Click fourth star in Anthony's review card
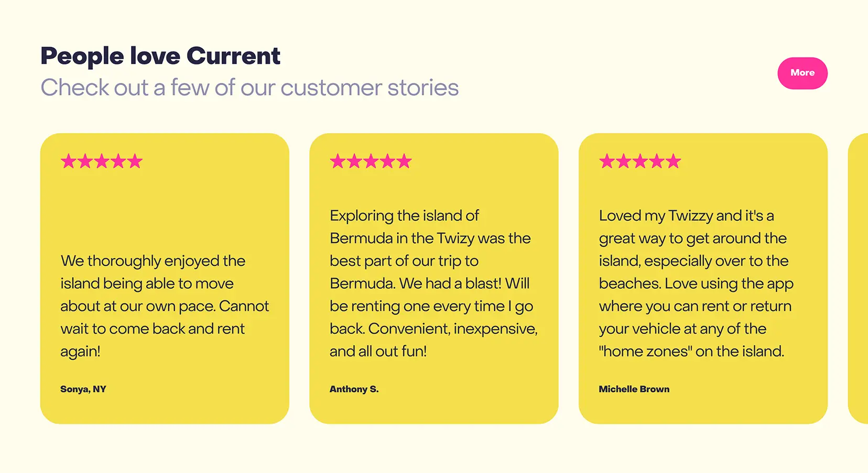This screenshot has width=868, height=473. 387,161
